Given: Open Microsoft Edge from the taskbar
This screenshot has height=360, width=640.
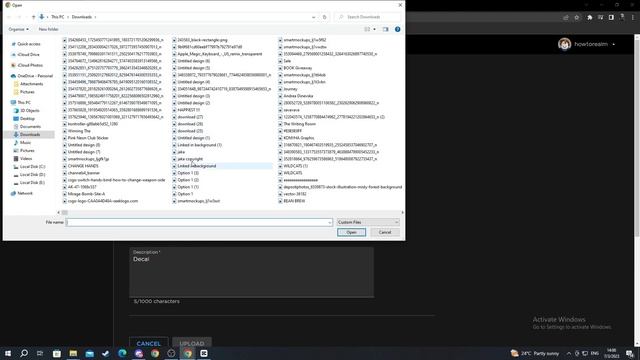Looking at the screenshot, I should pyautogui.click(x=122, y=353).
